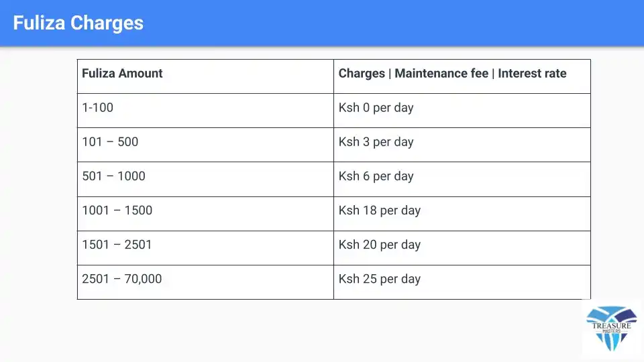The height and width of the screenshot is (362, 644).
Task: Click the word Interest rate in header
Action: (532, 74)
